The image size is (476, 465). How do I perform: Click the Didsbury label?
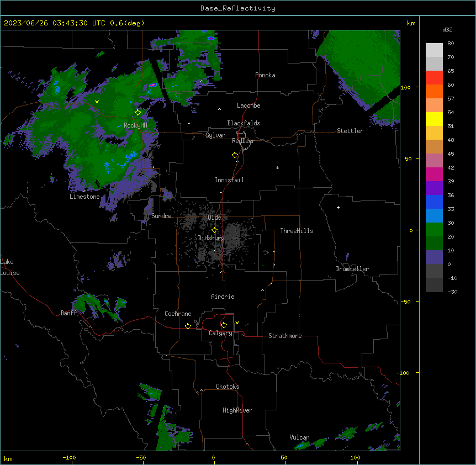(211, 238)
